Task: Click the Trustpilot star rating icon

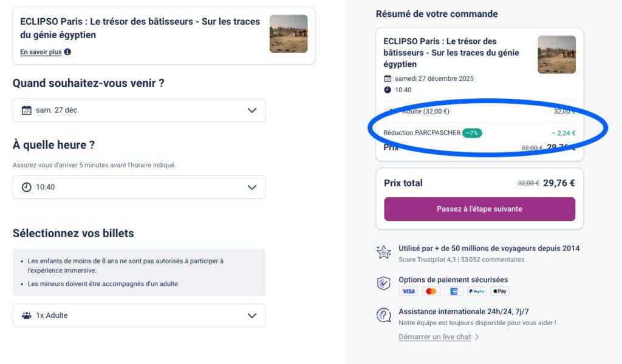Action: (383, 252)
